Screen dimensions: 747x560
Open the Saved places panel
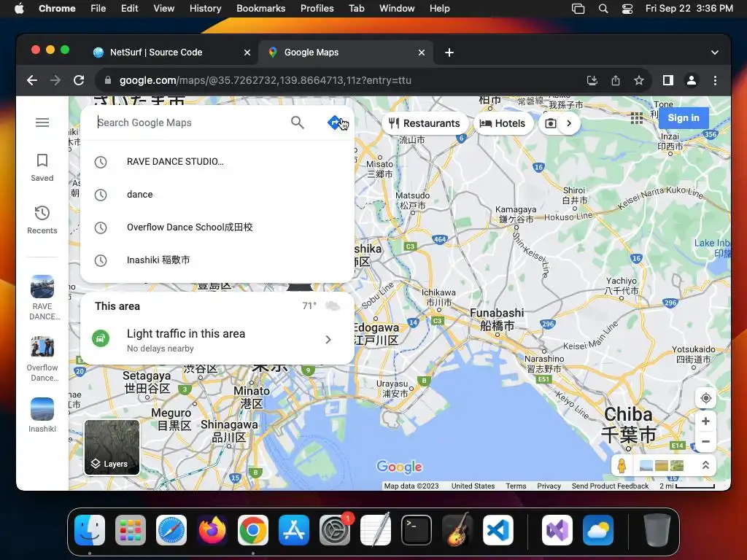(42, 167)
